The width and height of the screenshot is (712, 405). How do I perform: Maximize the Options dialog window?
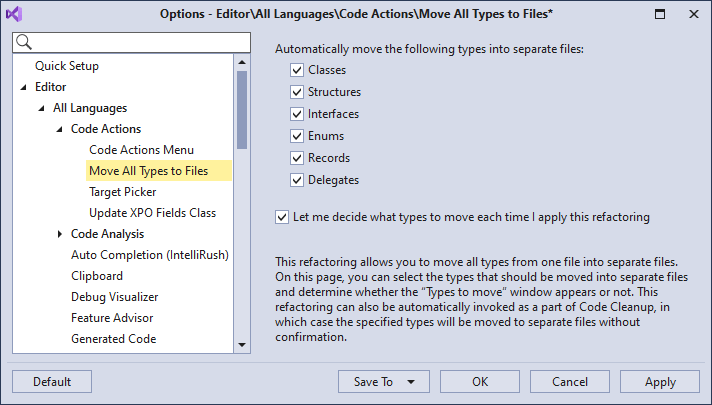[658, 15]
